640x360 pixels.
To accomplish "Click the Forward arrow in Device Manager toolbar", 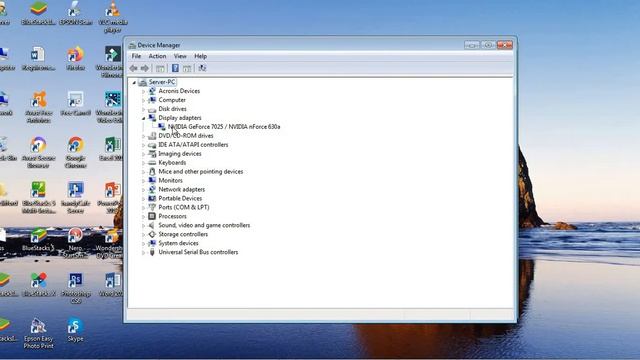I will (x=144, y=68).
